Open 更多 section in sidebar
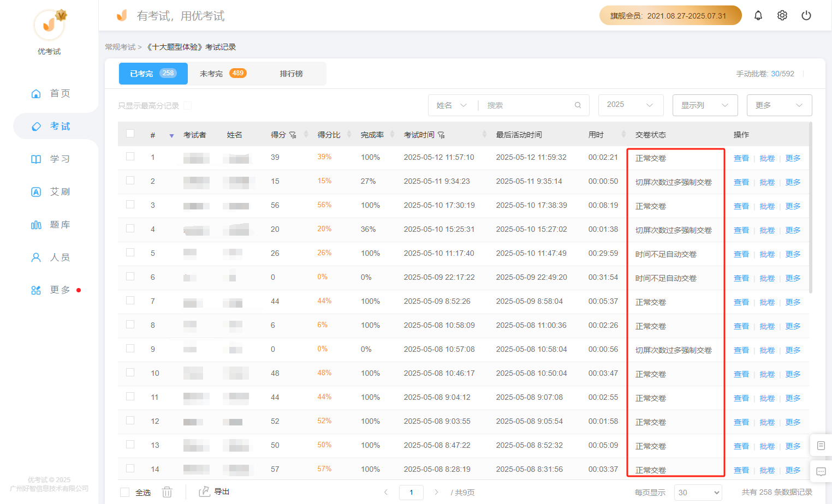The height and width of the screenshot is (504, 832). [x=50, y=290]
